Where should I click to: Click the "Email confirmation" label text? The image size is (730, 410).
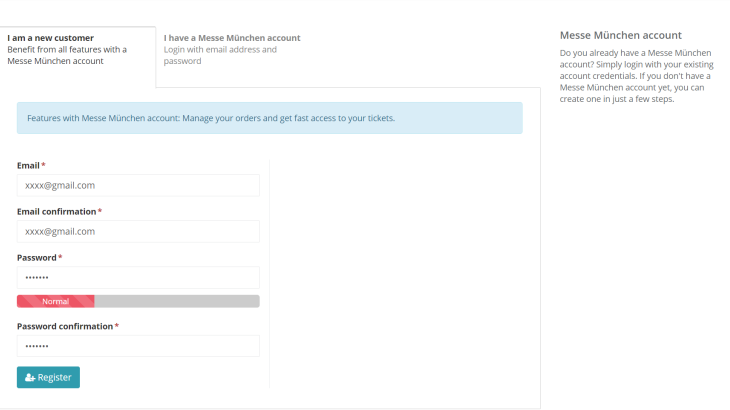pos(56,212)
